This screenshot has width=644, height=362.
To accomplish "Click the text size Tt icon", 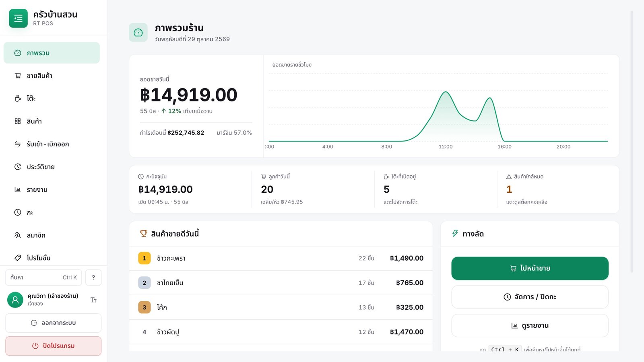I will tap(93, 300).
